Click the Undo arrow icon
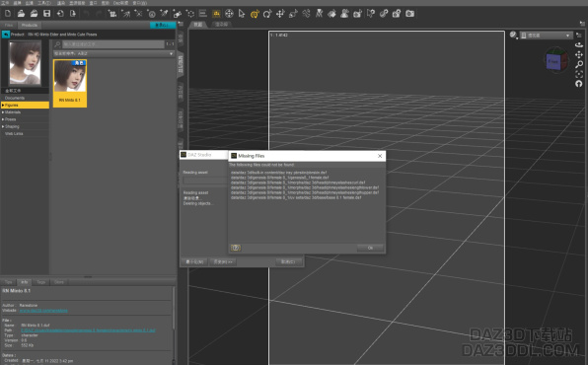Viewport: 588px width, 365px height. point(86,14)
